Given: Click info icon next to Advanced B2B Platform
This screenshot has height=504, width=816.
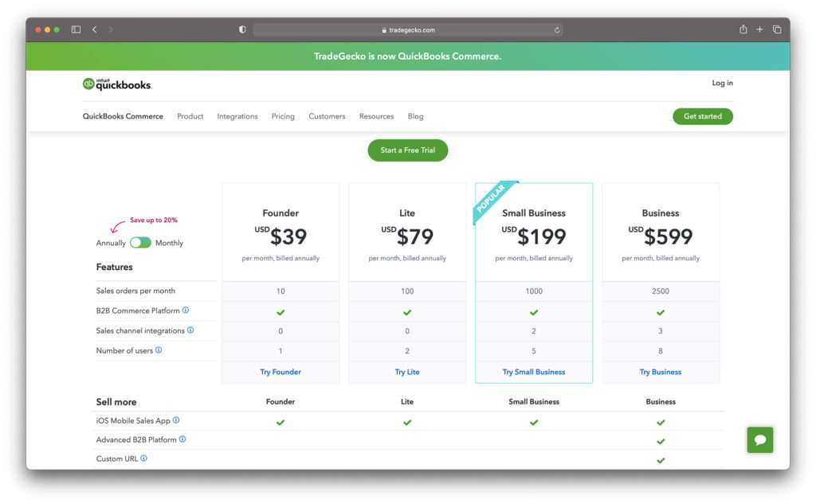Looking at the screenshot, I should click(x=182, y=440).
